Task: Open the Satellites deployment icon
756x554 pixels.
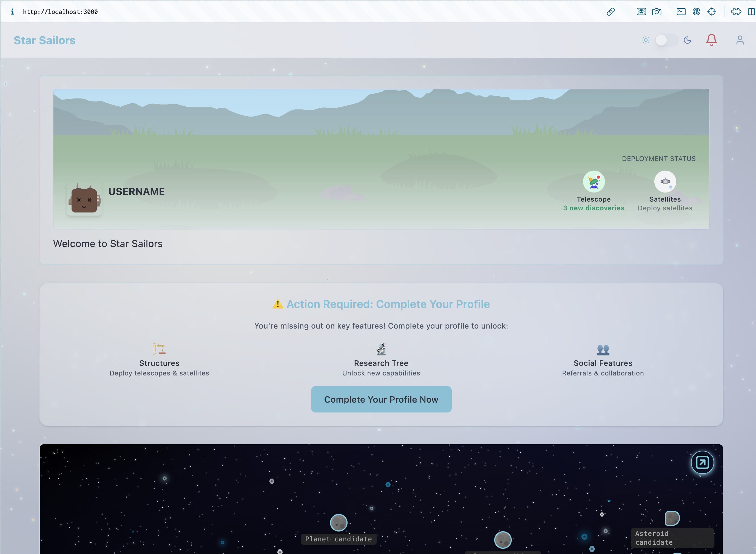Action: [x=665, y=182]
